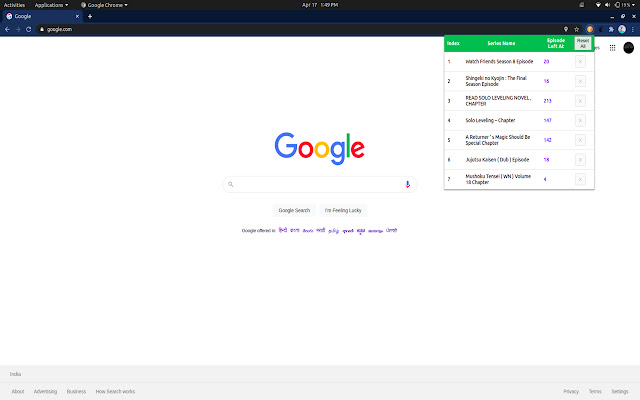640x400 pixels.
Task: Open the Settings footer link
Action: click(x=620, y=391)
